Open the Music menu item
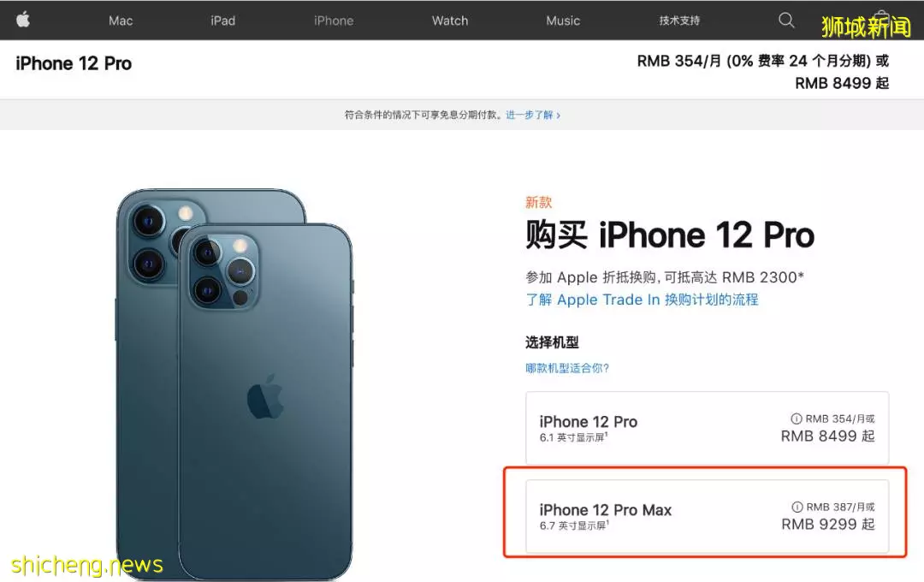The height and width of the screenshot is (582, 924). [x=563, y=21]
